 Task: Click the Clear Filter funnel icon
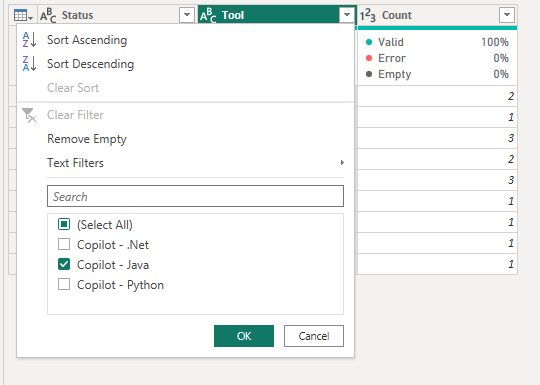(29, 115)
